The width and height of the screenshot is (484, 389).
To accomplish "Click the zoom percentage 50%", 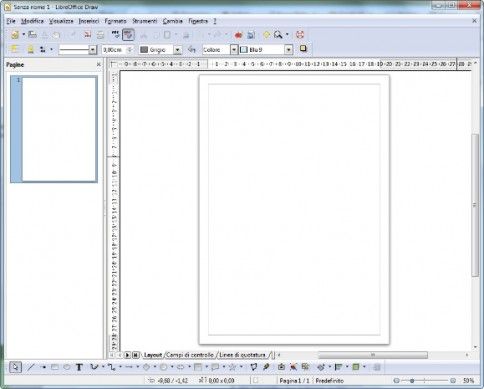I will pos(468,380).
